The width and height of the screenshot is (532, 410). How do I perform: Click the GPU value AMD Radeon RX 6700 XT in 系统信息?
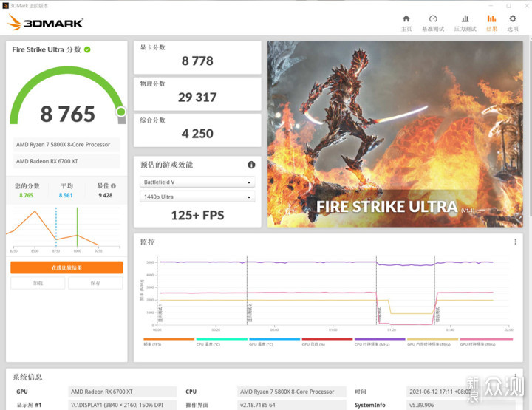point(123,392)
